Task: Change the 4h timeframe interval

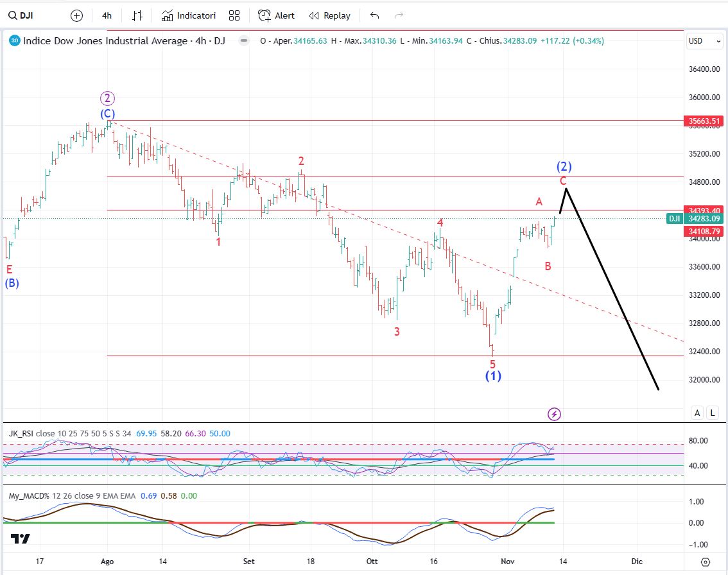Action: coord(107,16)
